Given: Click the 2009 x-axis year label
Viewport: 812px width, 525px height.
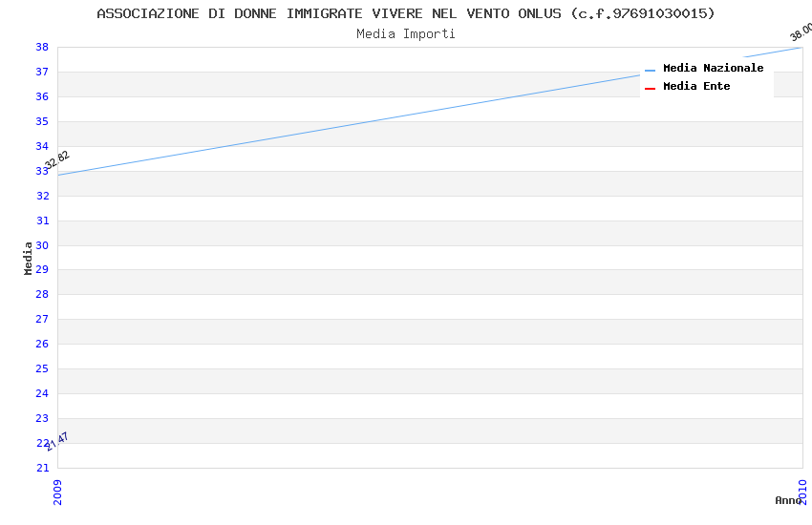Looking at the screenshot, I should coord(57,492).
